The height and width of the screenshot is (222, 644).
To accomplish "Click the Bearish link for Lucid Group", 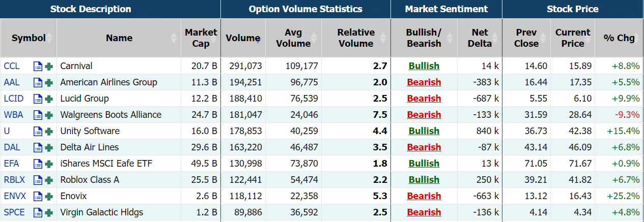I will coord(424,99).
